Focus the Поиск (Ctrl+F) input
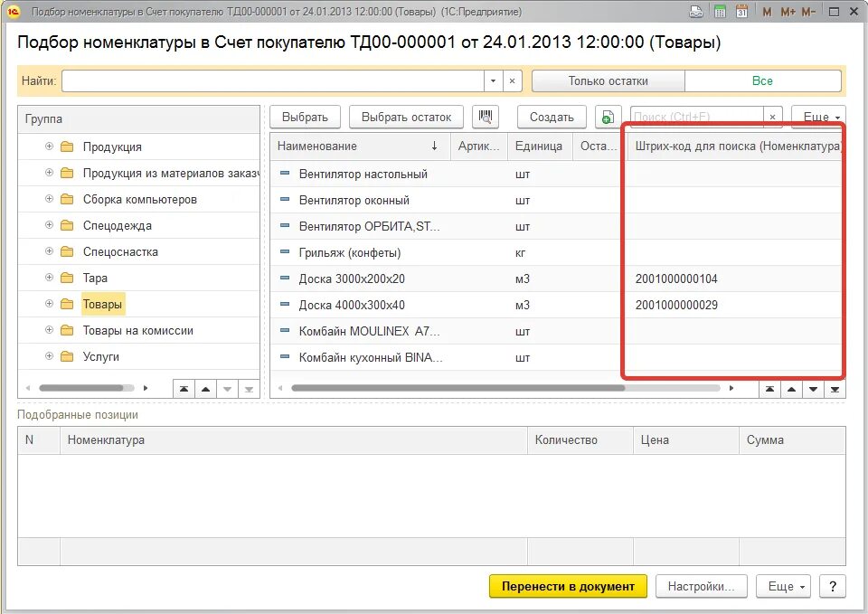 696,117
